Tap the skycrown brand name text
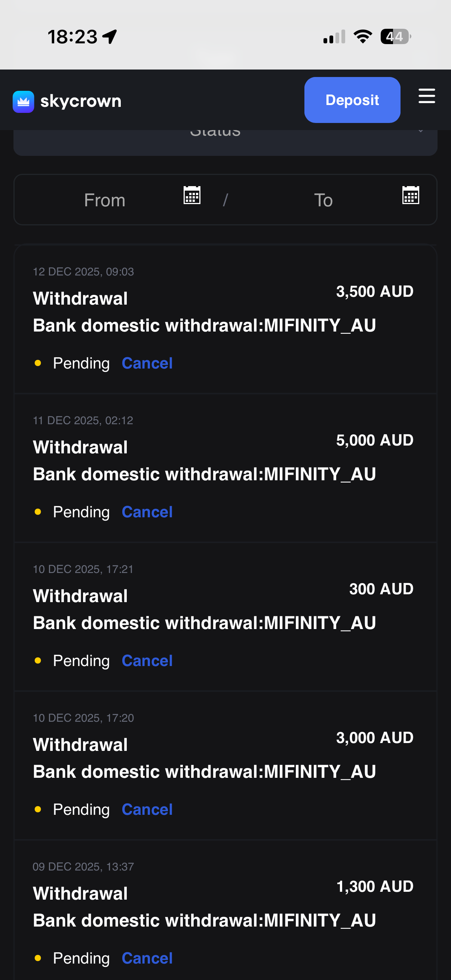Viewport: 451px width, 980px height. tap(81, 101)
